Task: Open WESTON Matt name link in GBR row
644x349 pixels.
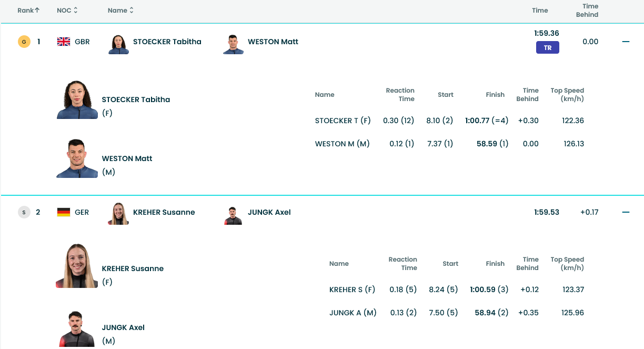Action: 273,42
